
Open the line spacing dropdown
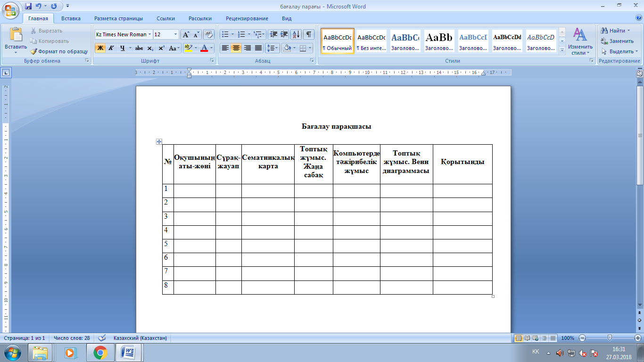click(273, 48)
